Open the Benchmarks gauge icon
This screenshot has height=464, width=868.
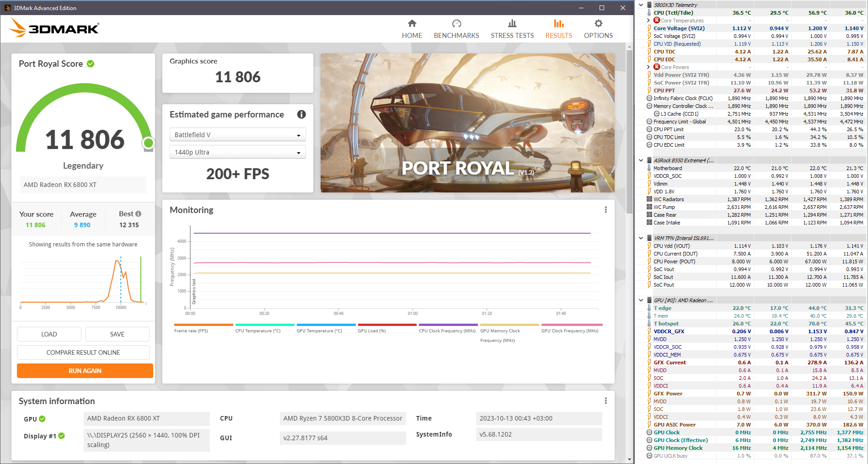click(456, 23)
